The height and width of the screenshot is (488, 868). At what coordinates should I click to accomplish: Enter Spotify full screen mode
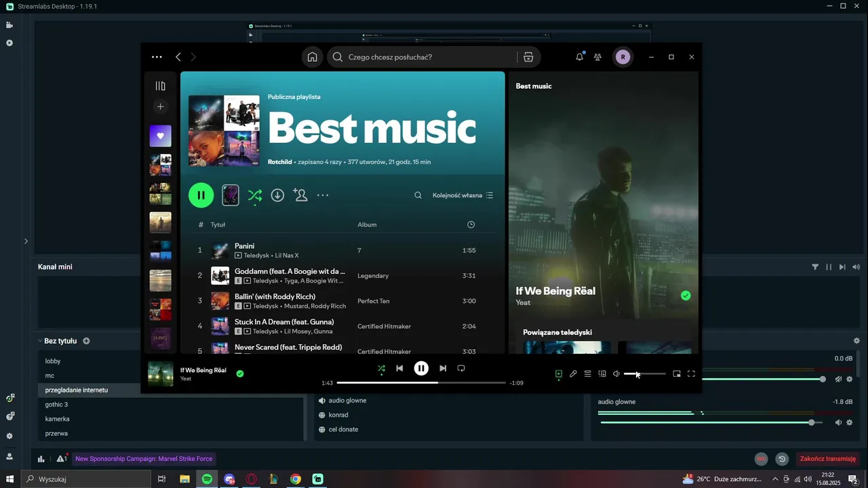click(691, 373)
